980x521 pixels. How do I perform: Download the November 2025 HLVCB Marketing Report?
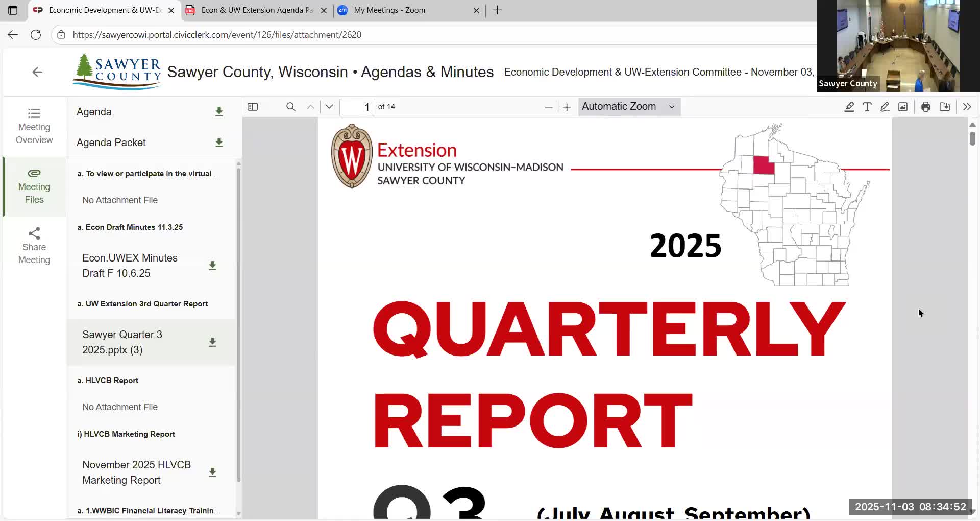click(213, 472)
